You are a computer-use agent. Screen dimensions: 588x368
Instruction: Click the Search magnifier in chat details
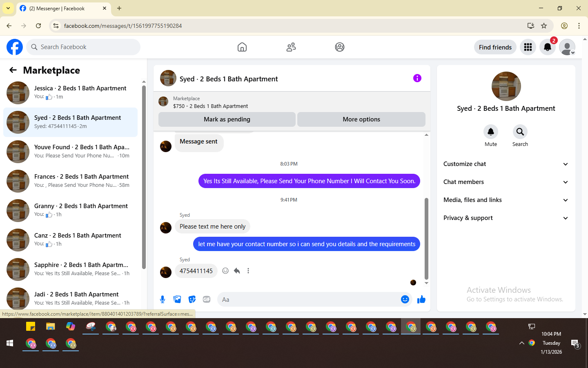click(x=520, y=132)
